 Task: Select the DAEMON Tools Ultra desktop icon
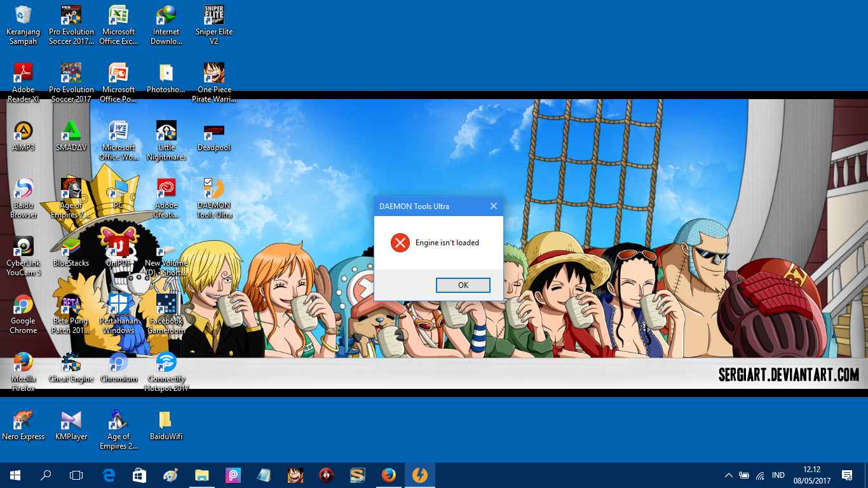(214, 198)
